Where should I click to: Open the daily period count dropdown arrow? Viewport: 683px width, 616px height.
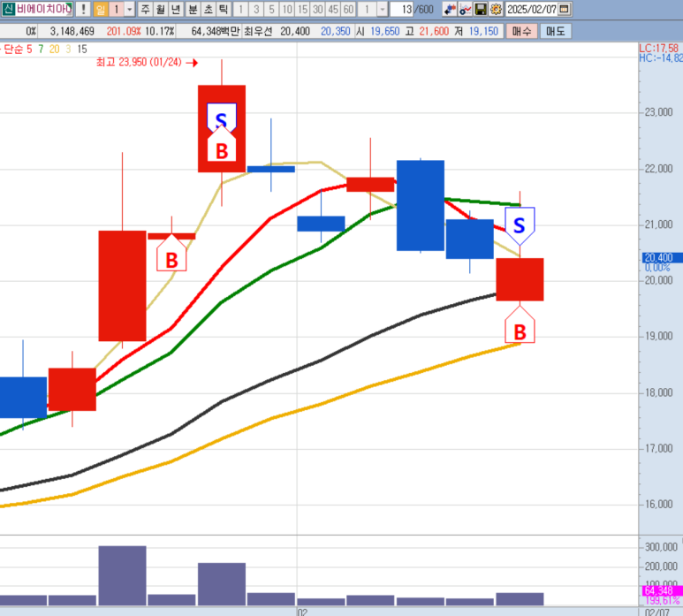[129, 9]
